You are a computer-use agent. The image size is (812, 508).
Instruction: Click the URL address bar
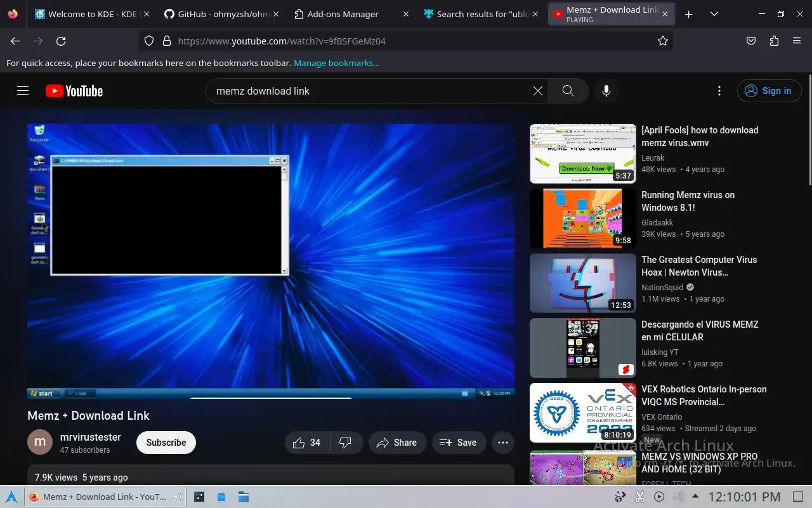(406, 41)
